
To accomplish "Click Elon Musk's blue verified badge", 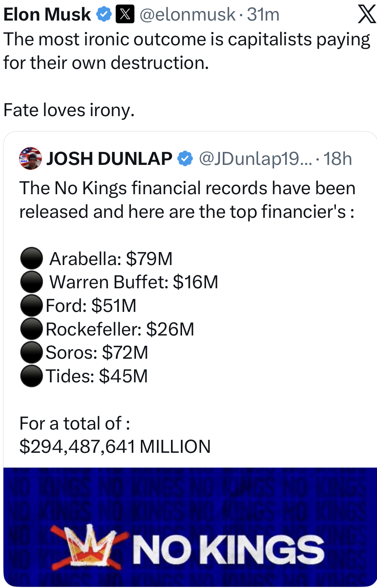I will point(104,14).
